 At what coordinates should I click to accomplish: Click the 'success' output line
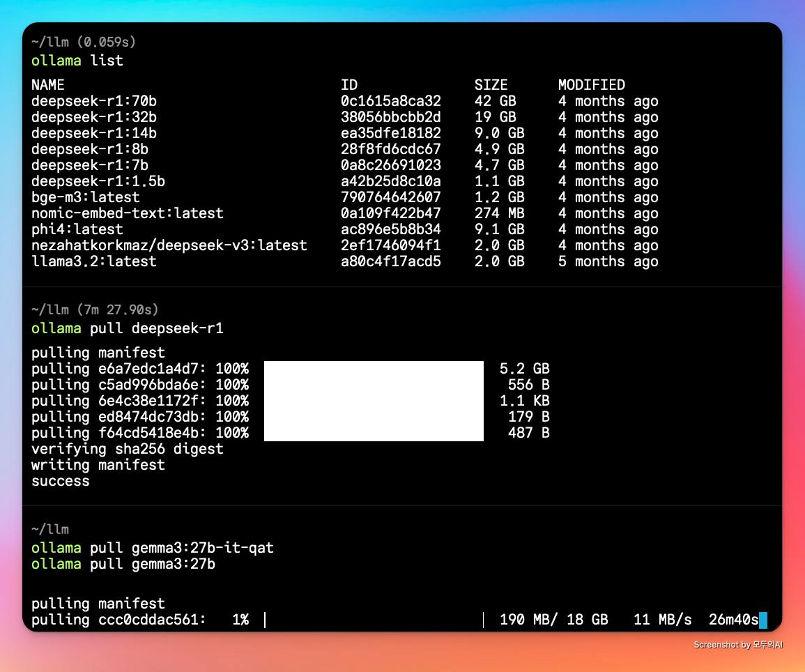point(61,481)
